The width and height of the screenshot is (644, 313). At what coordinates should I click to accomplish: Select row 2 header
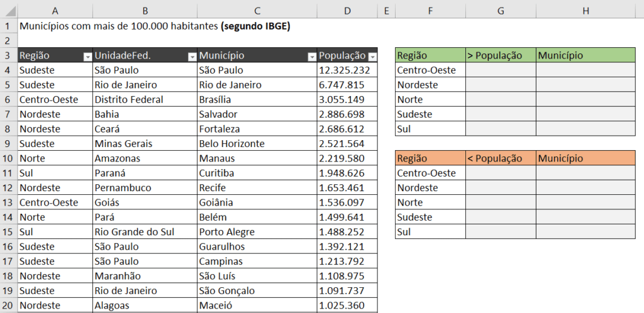(x=9, y=41)
